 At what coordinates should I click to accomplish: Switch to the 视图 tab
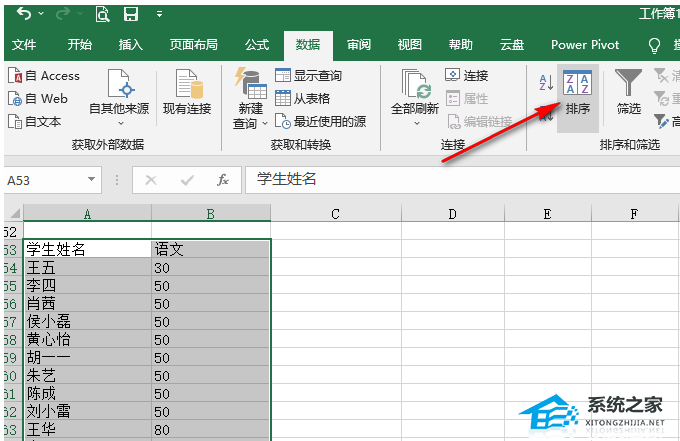pyautogui.click(x=410, y=45)
